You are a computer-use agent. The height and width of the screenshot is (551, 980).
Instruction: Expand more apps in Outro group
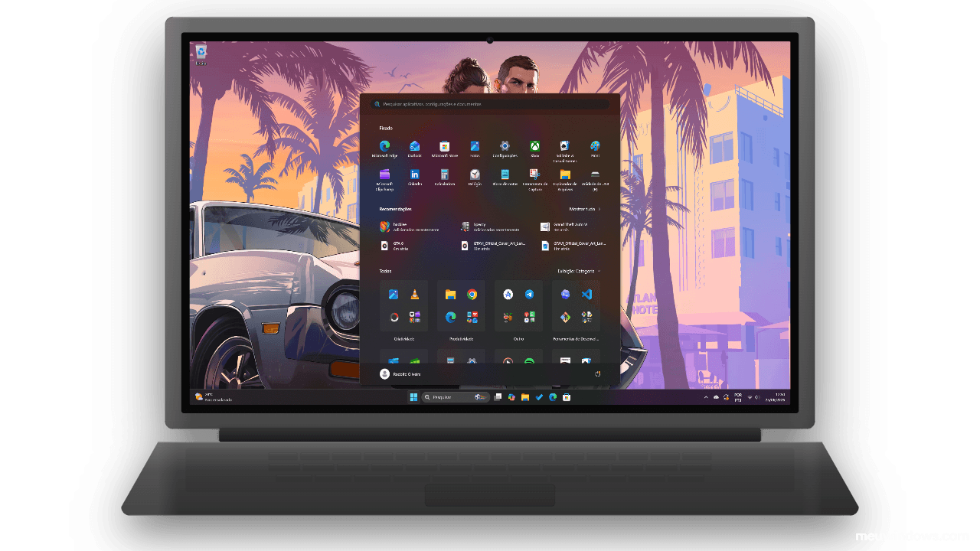530,316
